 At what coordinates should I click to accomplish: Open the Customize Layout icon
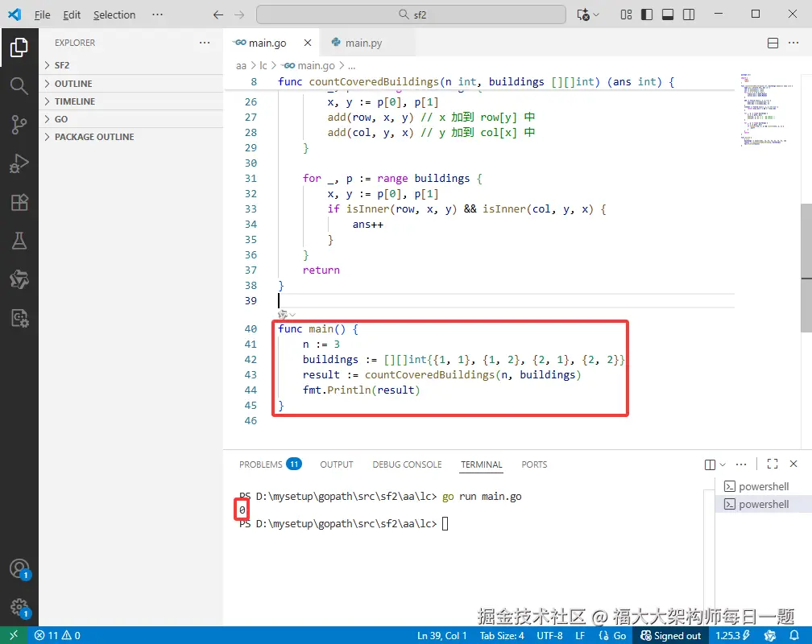coord(626,14)
